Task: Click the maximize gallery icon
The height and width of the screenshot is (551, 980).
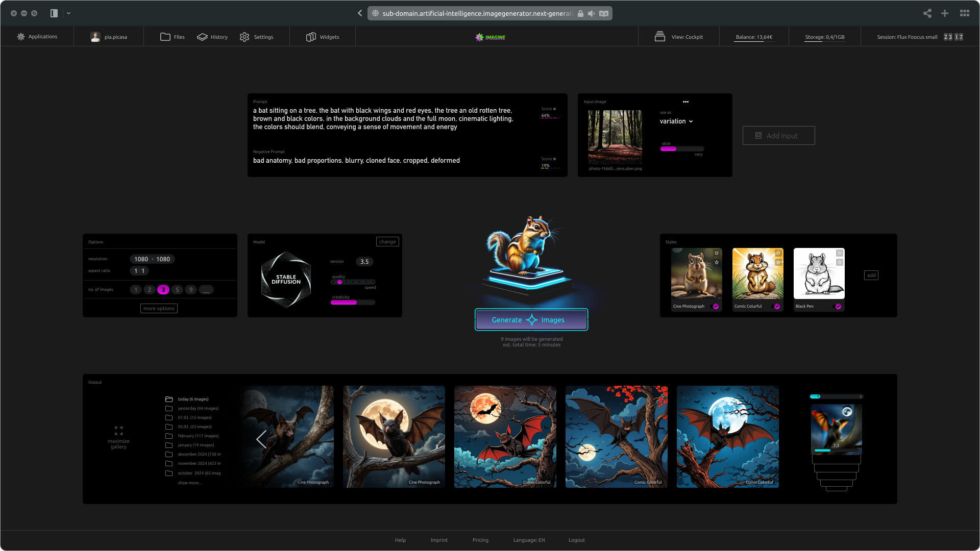Action: [x=118, y=431]
